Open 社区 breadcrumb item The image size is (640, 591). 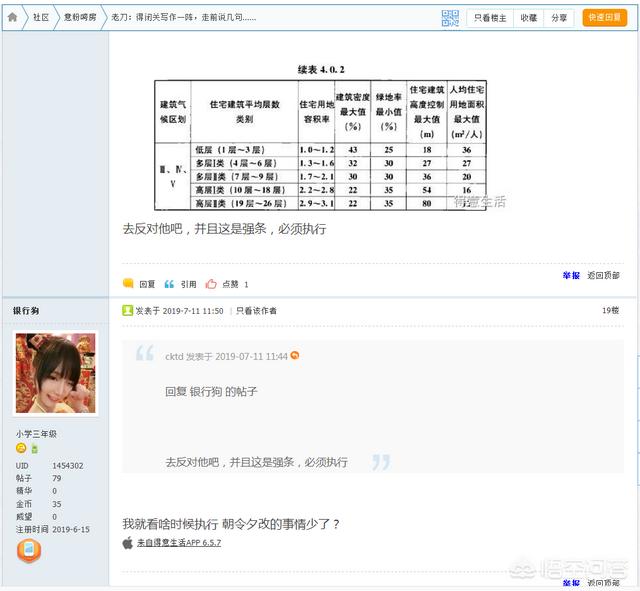40,17
